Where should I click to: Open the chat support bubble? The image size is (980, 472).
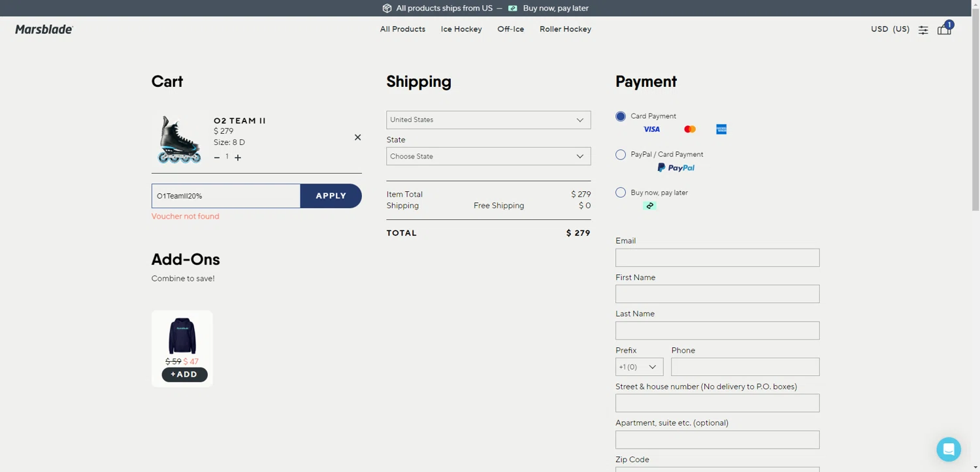point(949,449)
